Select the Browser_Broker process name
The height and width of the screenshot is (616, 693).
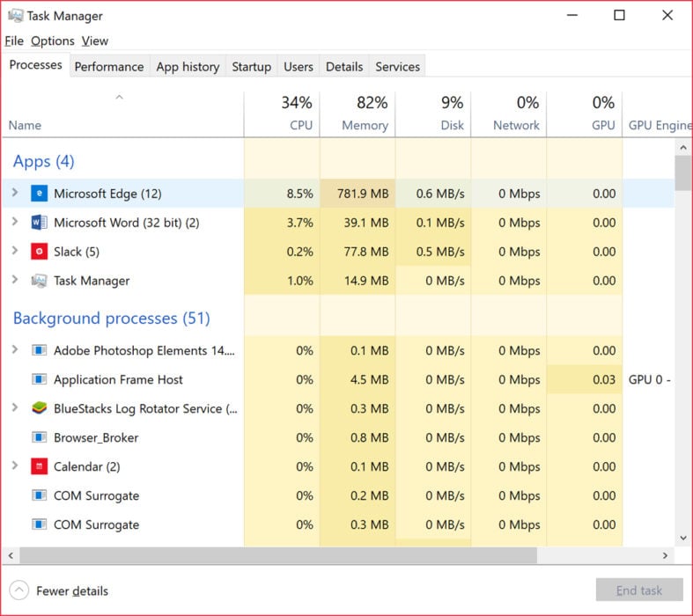(x=96, y=437)
